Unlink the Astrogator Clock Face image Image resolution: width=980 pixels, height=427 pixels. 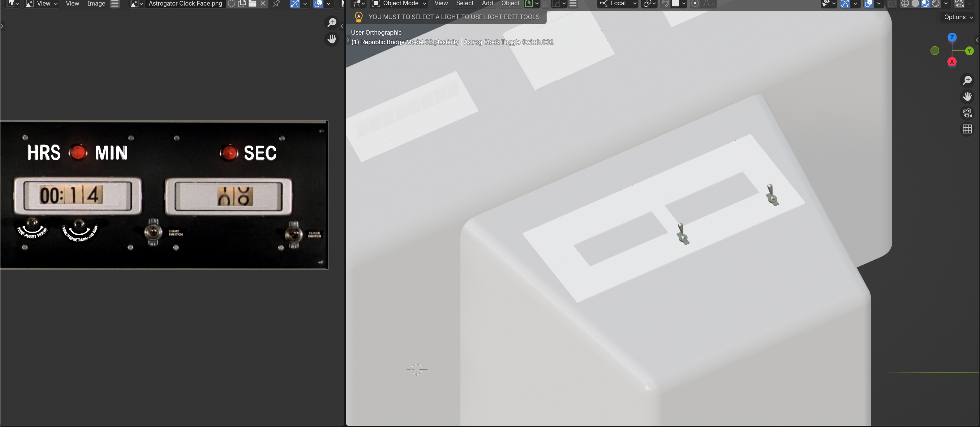(263, 3)
